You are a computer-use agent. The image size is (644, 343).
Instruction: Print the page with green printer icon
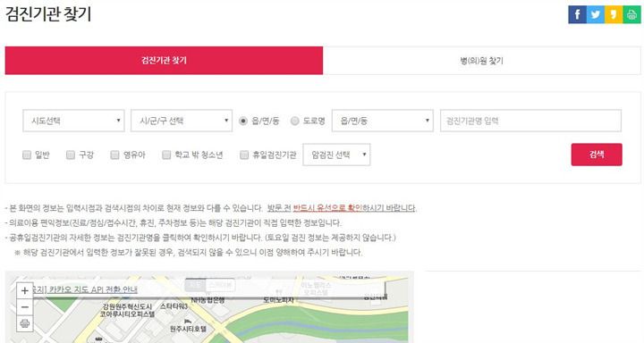point(631,15)
